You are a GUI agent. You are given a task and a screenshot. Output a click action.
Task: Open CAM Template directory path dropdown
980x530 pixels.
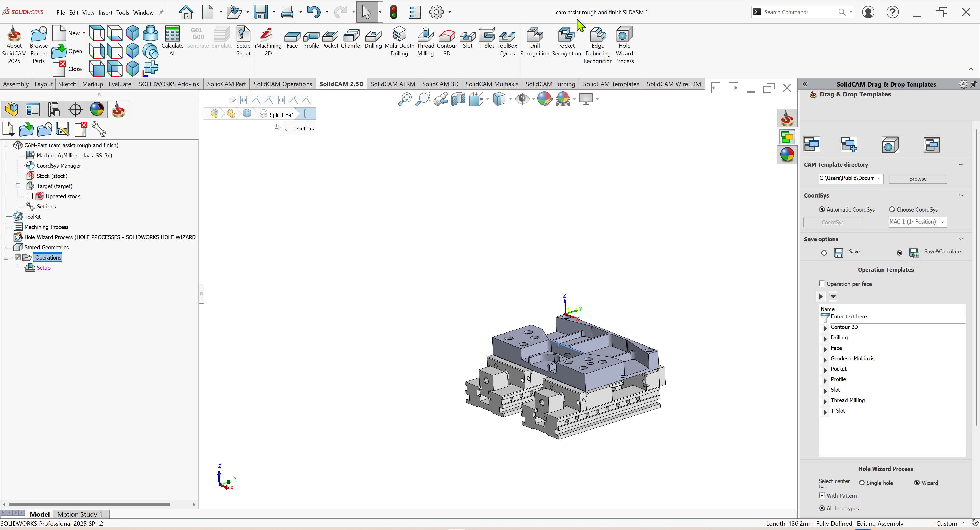(x=879, y=178)
